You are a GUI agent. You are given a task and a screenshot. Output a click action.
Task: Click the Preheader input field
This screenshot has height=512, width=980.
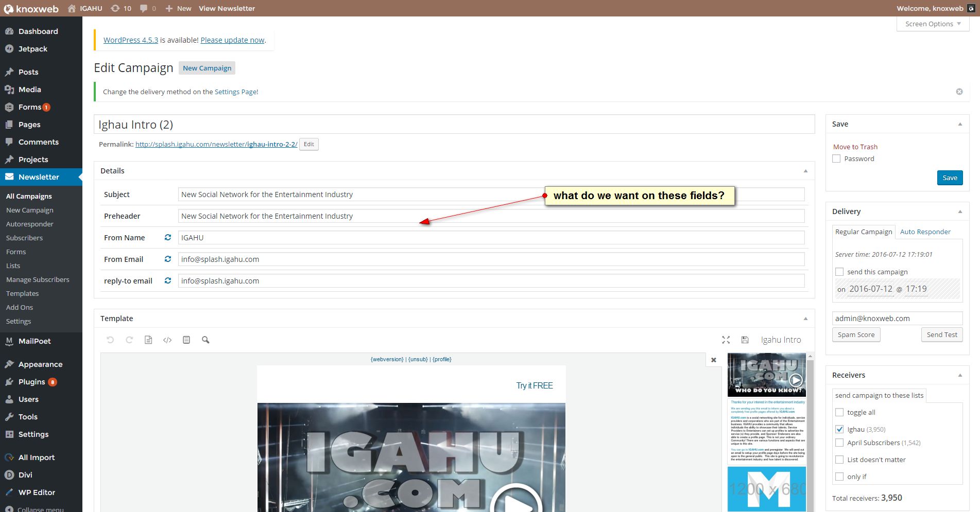491,216
